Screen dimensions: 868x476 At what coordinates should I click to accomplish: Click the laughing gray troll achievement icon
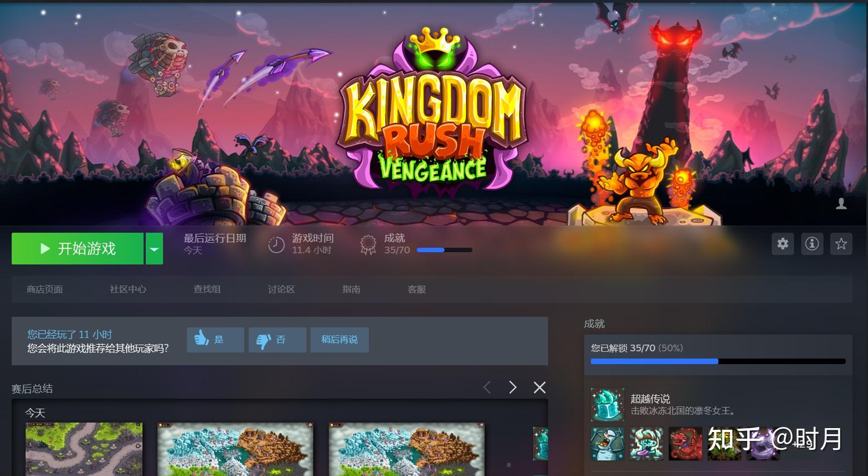click(x=608, y=444)
